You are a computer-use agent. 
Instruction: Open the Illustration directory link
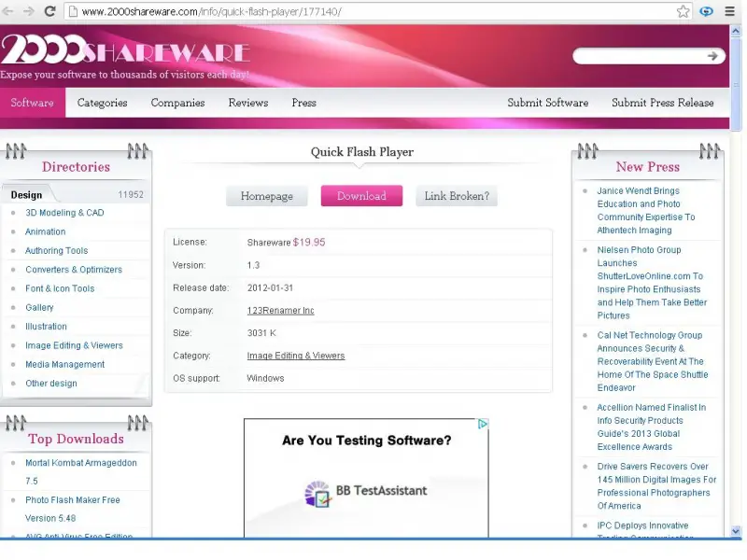pyautogui.click(x=46, y=327)
